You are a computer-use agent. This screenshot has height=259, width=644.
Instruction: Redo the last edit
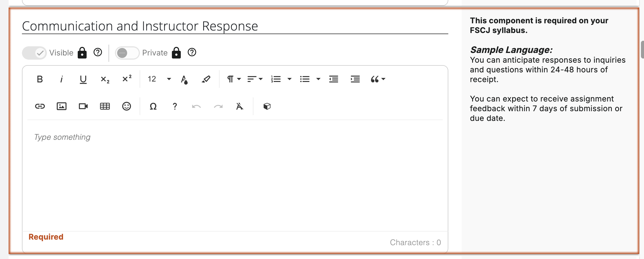click(218, 106)
